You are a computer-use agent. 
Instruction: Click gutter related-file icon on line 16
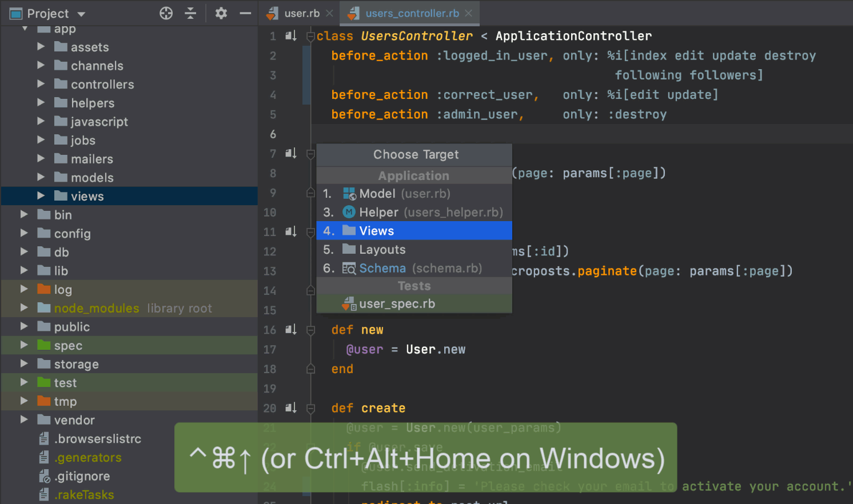pos(291,329)
